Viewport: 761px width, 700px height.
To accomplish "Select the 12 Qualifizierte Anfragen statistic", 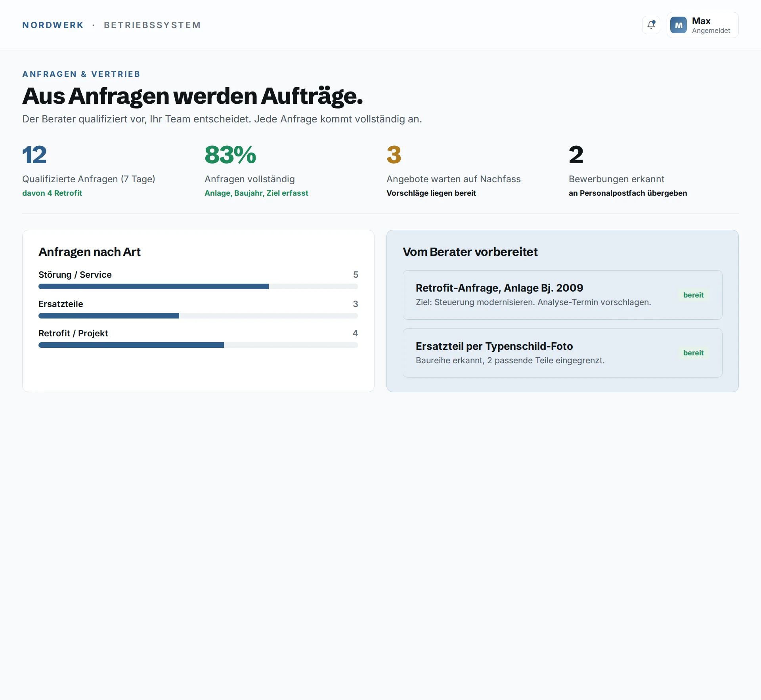I will [89, 170].
